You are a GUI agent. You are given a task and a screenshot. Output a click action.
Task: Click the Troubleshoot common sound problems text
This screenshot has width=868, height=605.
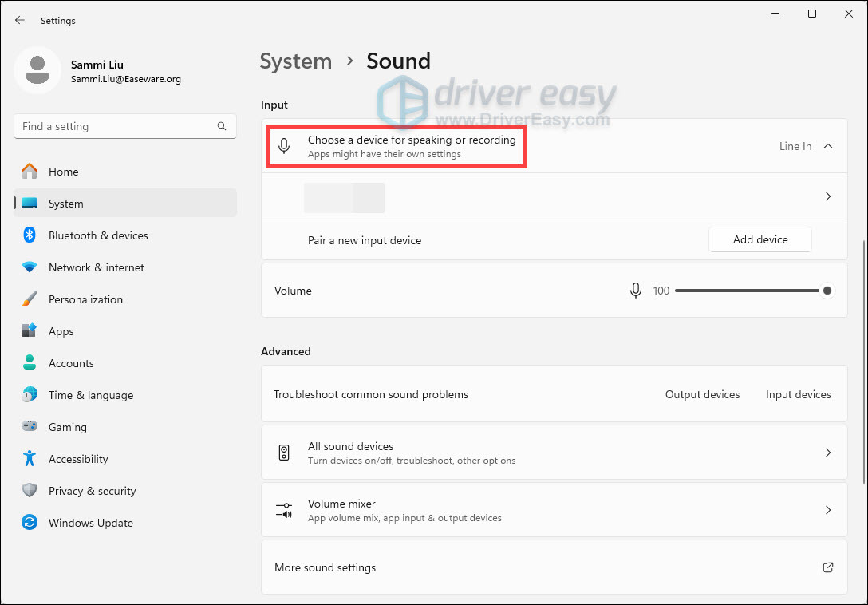tap(371, 394)
